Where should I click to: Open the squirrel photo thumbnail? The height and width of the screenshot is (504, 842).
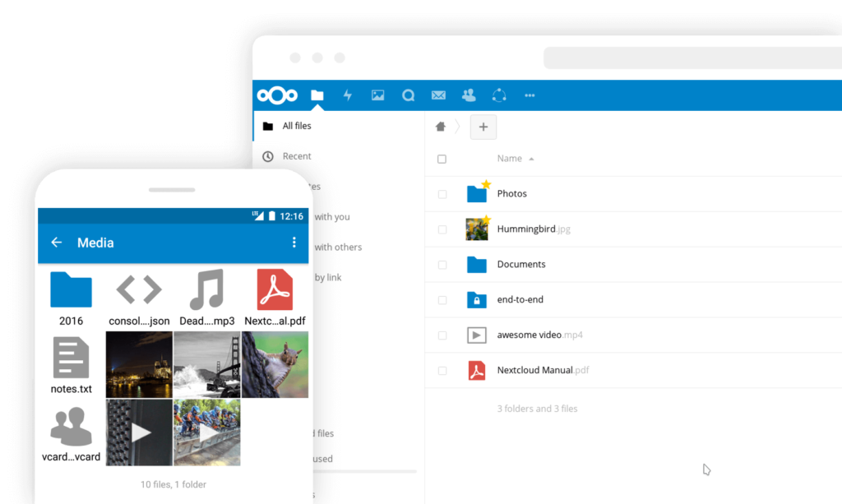point(275,364)
